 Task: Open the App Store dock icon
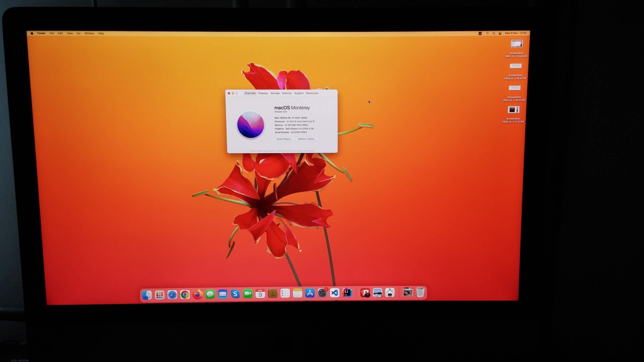click(x=310, y=293)
